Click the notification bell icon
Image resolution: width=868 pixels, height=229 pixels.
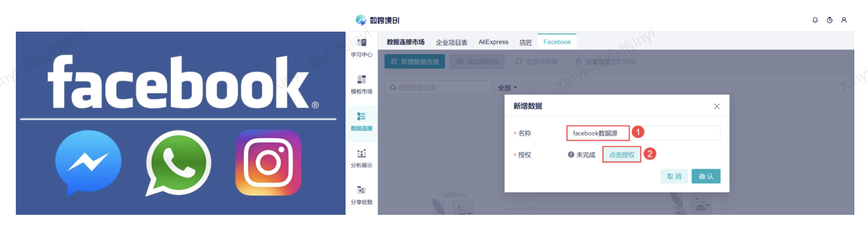point(815,20)
